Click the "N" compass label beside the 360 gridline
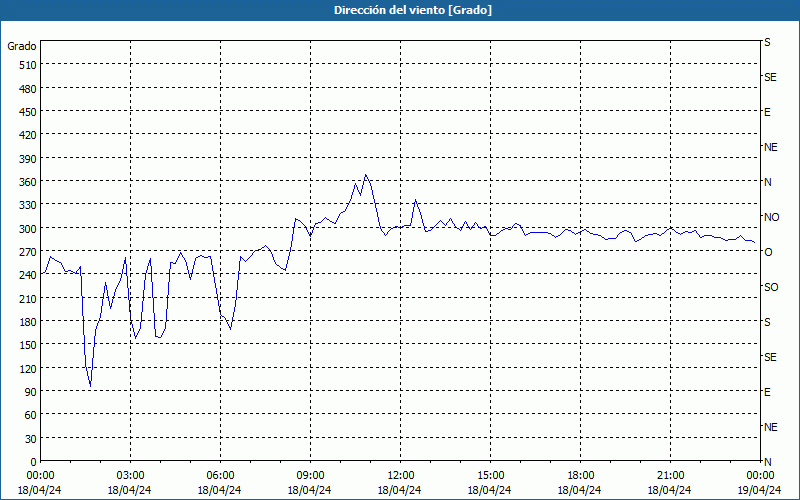800x500 pixels. point(768,182)
